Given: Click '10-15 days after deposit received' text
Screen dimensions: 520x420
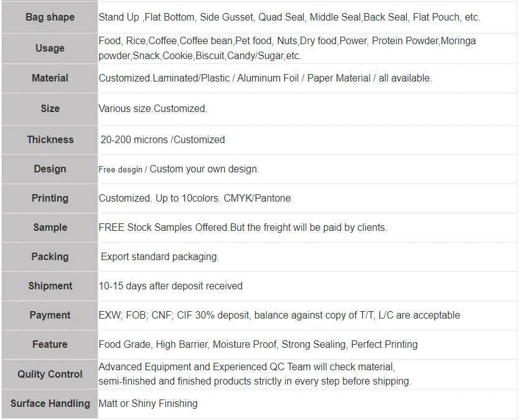Looking at the screenshot, I should click(x=170, y=286).
